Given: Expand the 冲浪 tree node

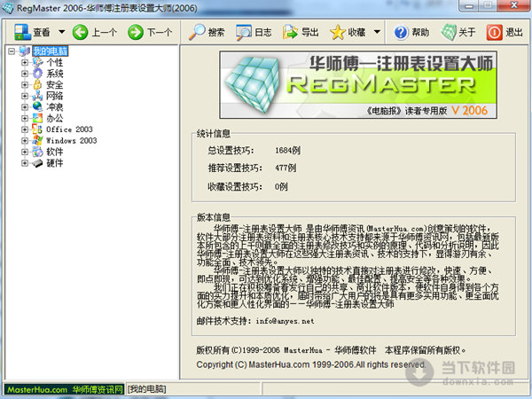Looking at the screenshot, I should [25, 107].
